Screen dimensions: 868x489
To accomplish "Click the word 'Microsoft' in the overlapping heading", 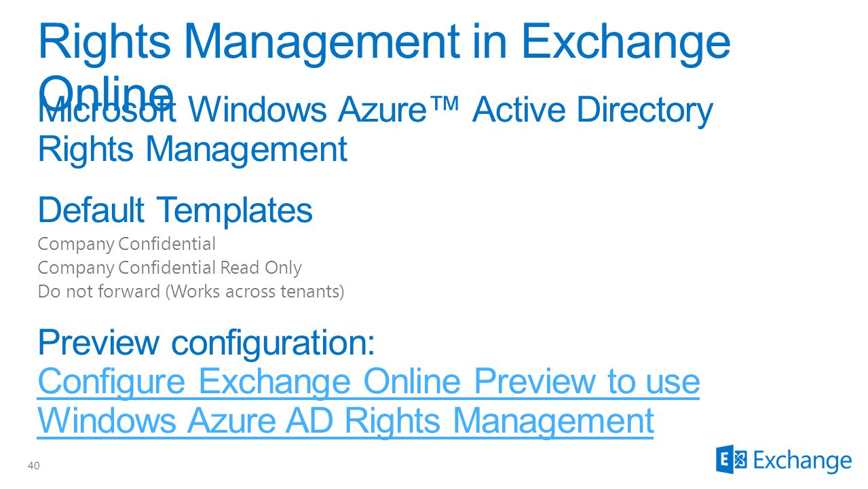I will tap(108, 110).
